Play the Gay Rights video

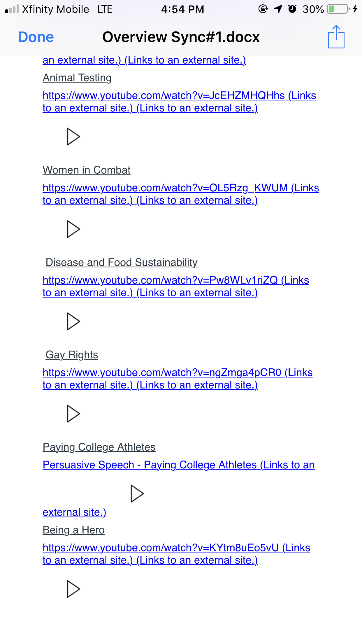click(73, 414)
